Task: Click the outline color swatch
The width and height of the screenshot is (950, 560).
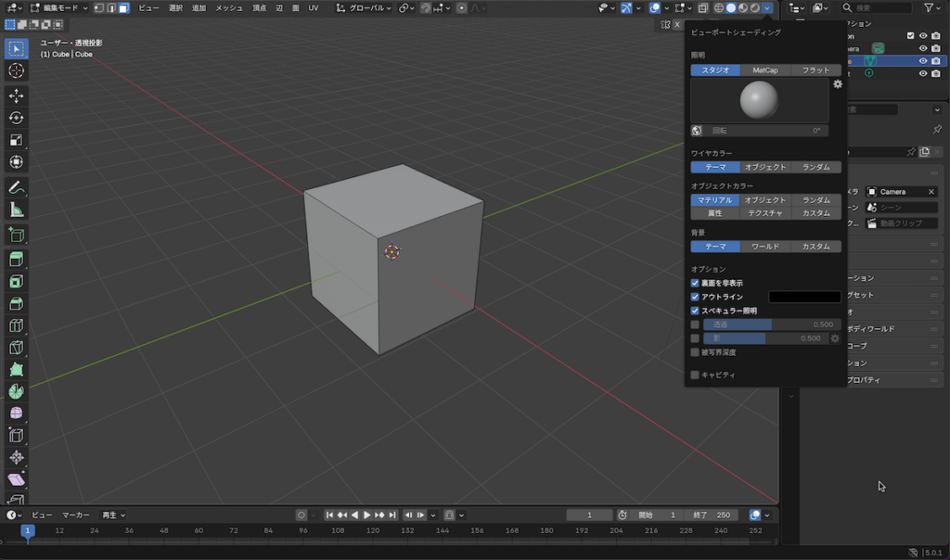Action: [804, 297]
